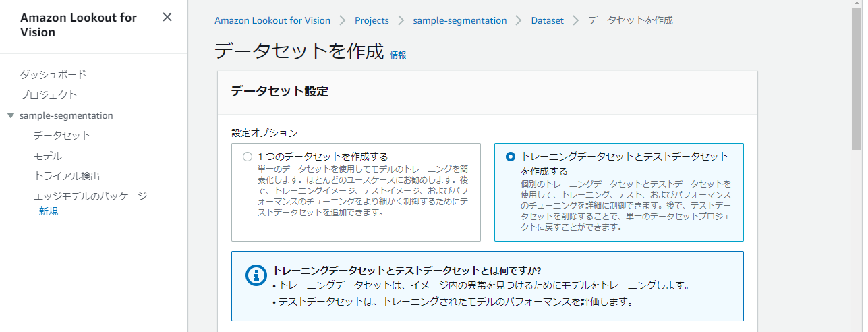Image resolution: width=868 pixels, height=332 pixels.
Task: Select the １つのデータセットを作成する radio button
Action: (248, 157)
